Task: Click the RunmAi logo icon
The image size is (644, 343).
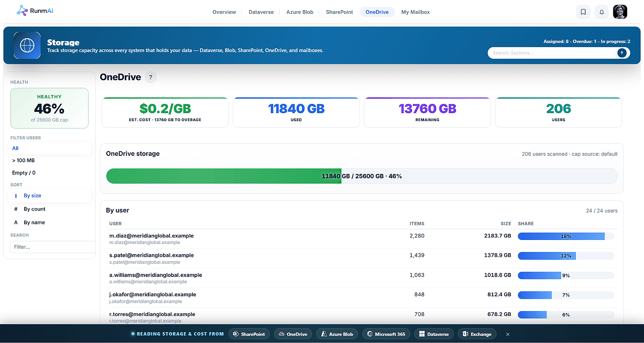Action: 22,10
